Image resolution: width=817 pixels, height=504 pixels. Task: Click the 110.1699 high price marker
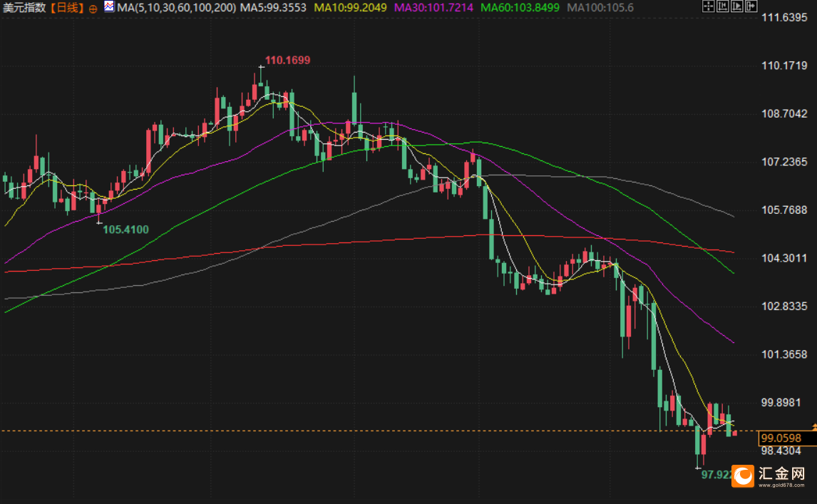click(x=287, y=60)
